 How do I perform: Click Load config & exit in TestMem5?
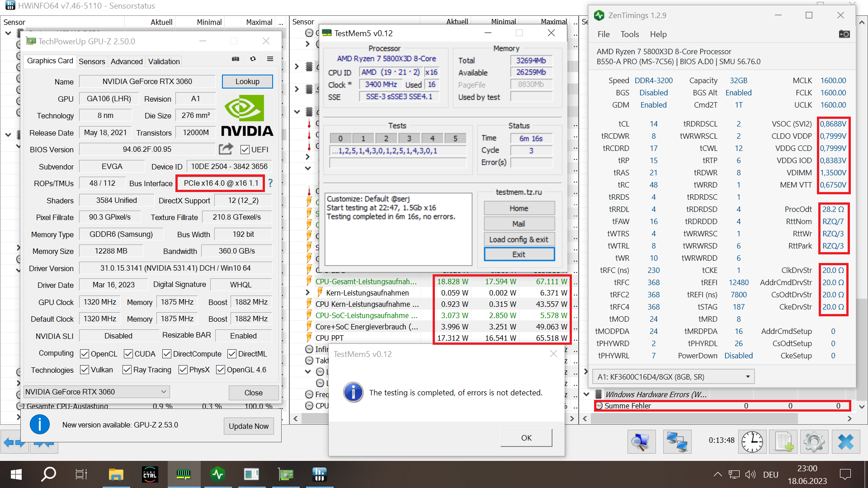(x=519, y=239)
